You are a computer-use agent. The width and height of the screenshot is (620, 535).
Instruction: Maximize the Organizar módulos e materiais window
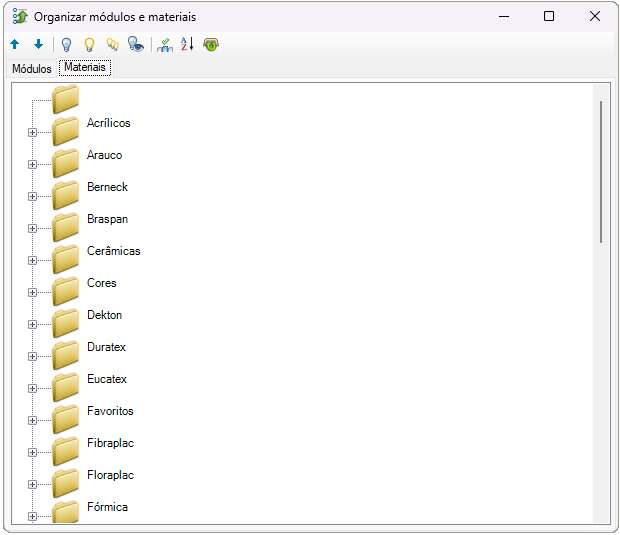[549, 17]
